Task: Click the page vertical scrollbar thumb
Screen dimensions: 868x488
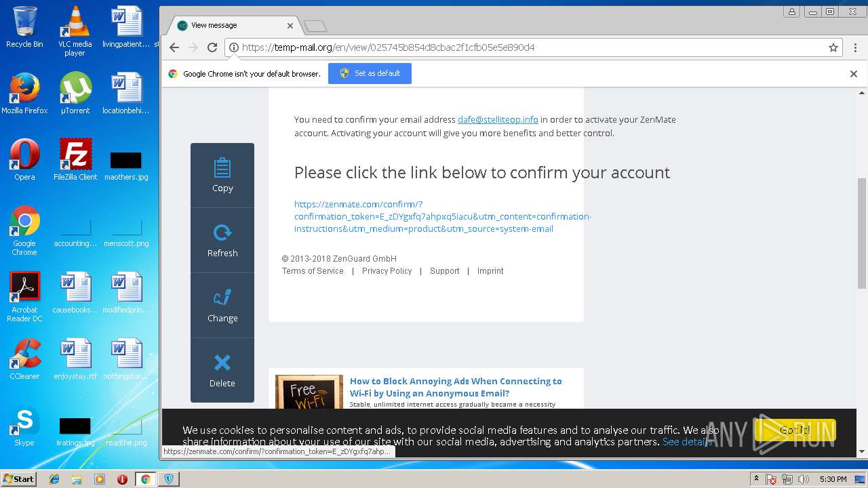Action: tap(862, 234)
